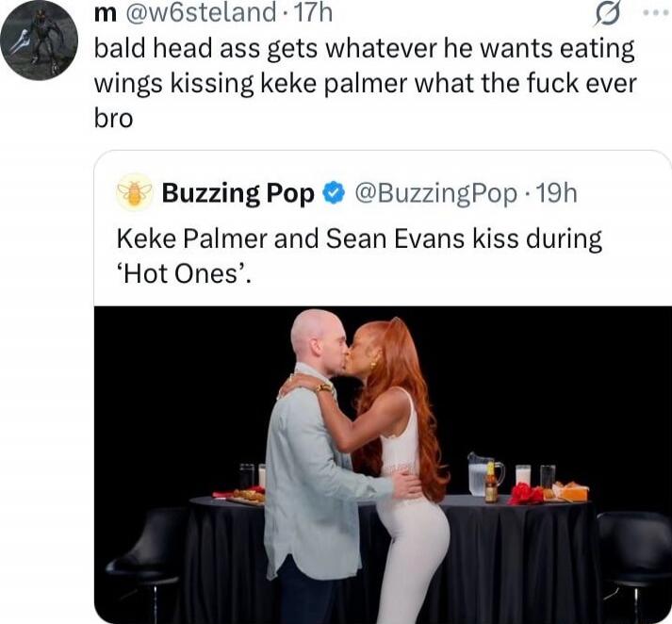Select the main tweet text starting with bald head
Screen dimensions: 672x624
[x=365, y=83]
